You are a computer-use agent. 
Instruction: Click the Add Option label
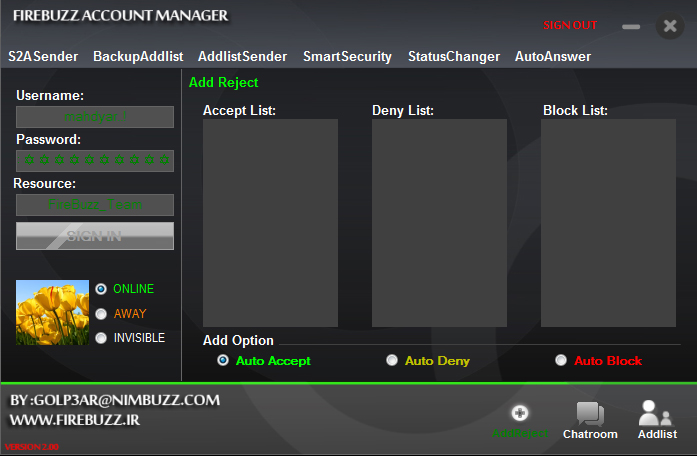click(238, 340)
